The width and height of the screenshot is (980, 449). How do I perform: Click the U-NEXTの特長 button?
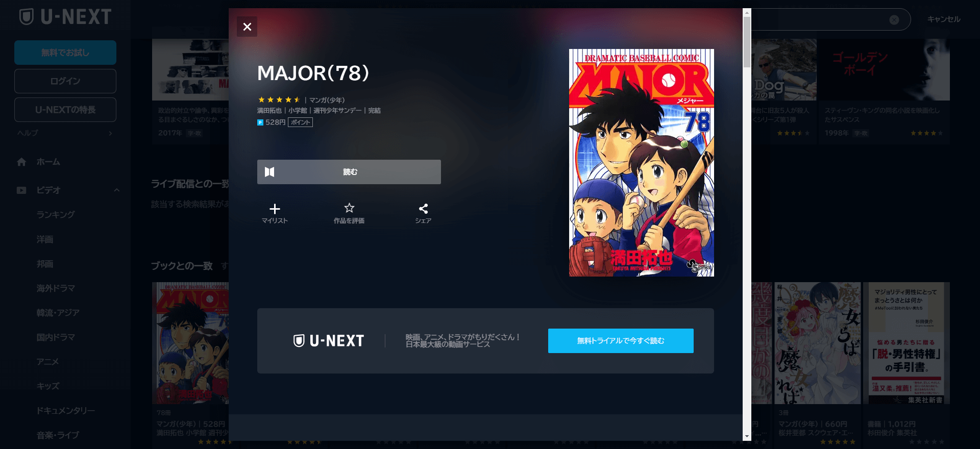click(65, 110)
